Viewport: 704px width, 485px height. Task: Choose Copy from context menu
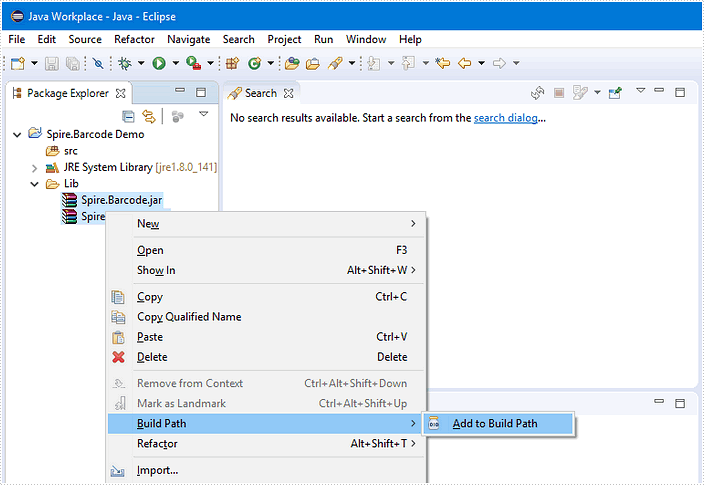[266, 297]
